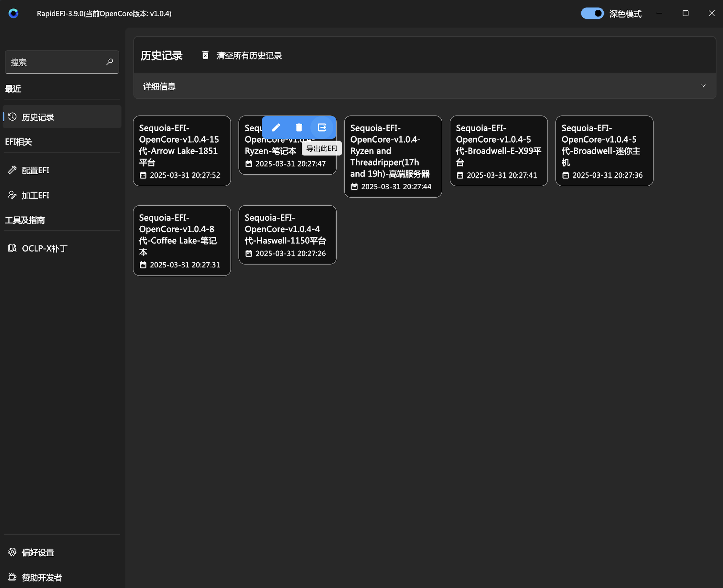Toggle the 深色模式 dark mode switch
Screen dimensions: 723x588
coord(592,14)
